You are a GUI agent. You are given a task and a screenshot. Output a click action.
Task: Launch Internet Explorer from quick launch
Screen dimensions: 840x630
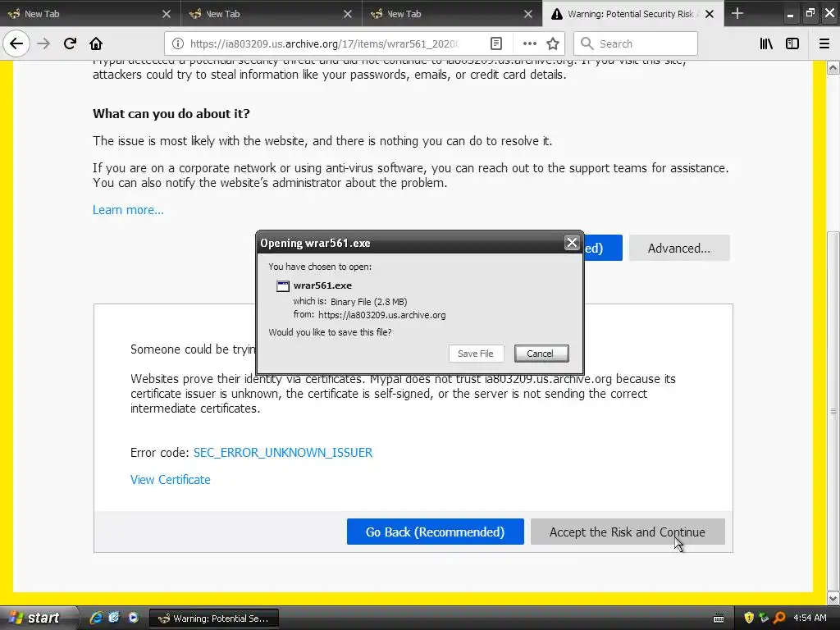pyautogui.click(x=97, y=618)
